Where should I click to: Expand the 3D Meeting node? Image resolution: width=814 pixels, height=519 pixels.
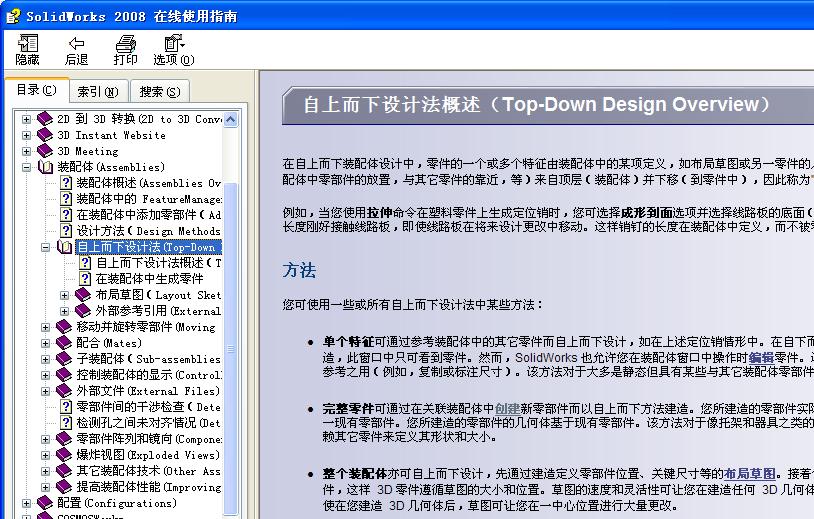click(x=26, y=152)
